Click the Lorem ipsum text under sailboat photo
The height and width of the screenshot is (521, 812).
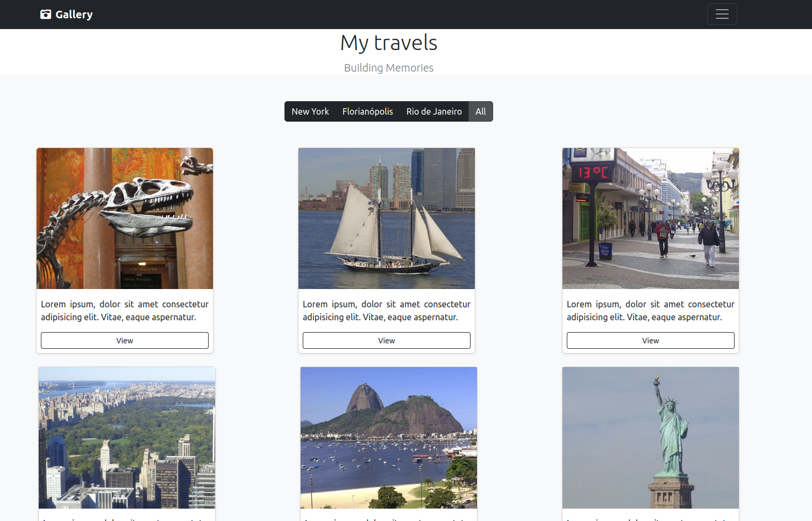387,311
